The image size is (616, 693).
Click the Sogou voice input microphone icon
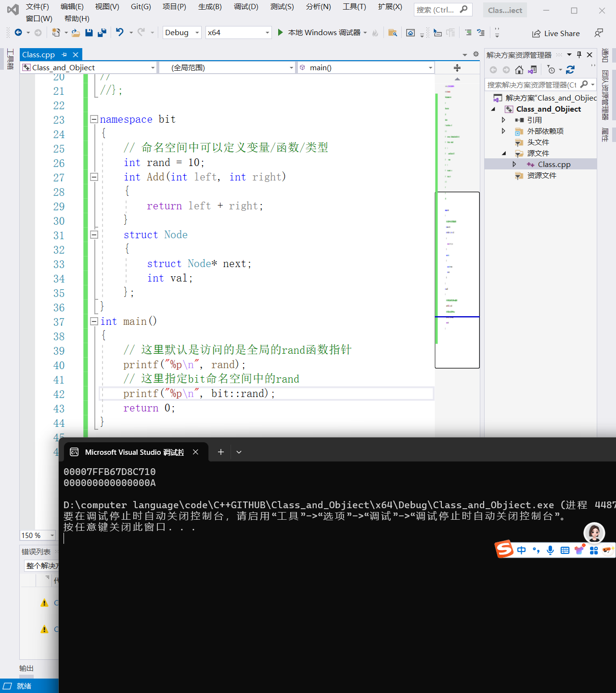tap(551, 550)
